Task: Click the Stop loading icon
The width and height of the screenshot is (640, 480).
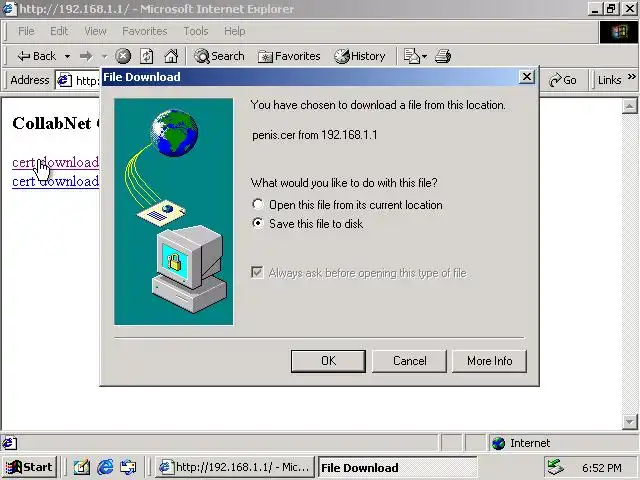Action: [123, 56]
